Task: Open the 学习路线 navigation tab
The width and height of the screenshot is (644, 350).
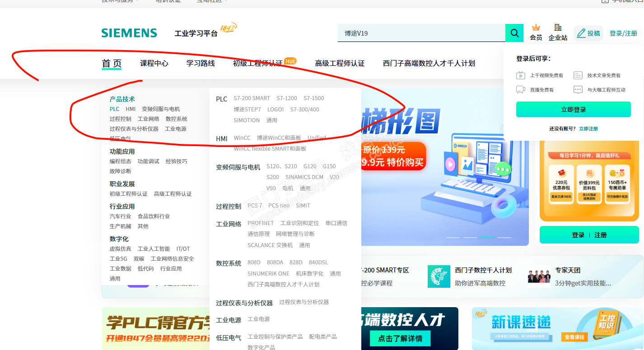Action: coord(201,64)
